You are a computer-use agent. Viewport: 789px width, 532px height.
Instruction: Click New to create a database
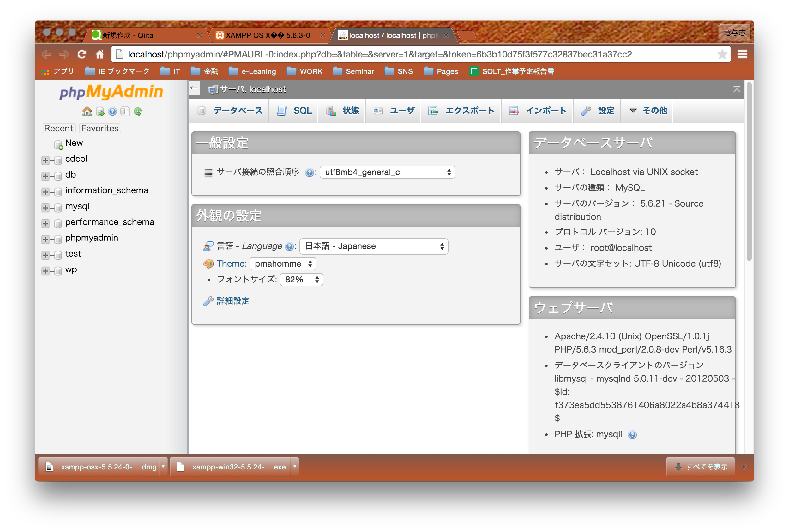click(x=74, y=143)
